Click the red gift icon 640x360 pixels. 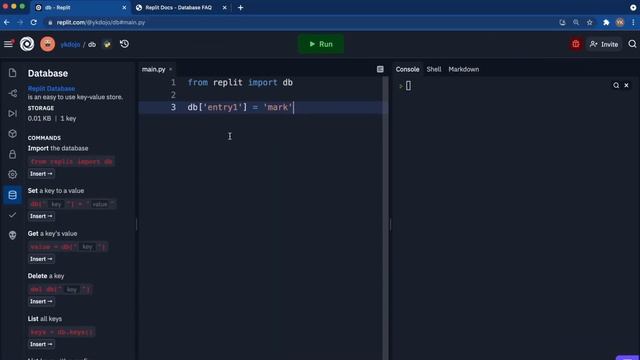point(576,44)
